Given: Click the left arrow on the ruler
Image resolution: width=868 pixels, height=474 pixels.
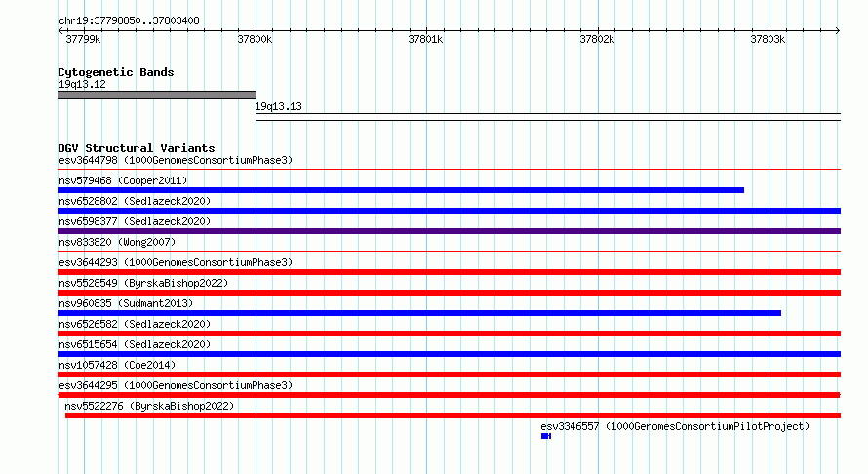Looking at the screenshot, I should [x=60, y=30].
